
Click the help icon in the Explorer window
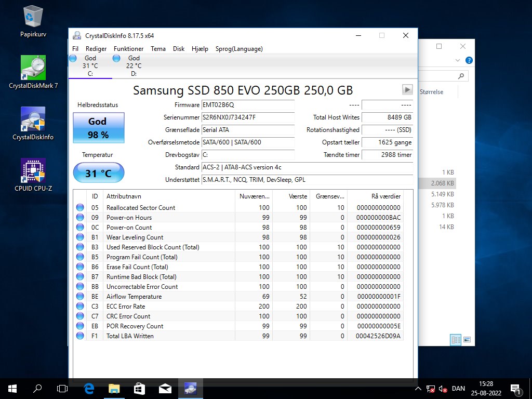click(469, 60)
